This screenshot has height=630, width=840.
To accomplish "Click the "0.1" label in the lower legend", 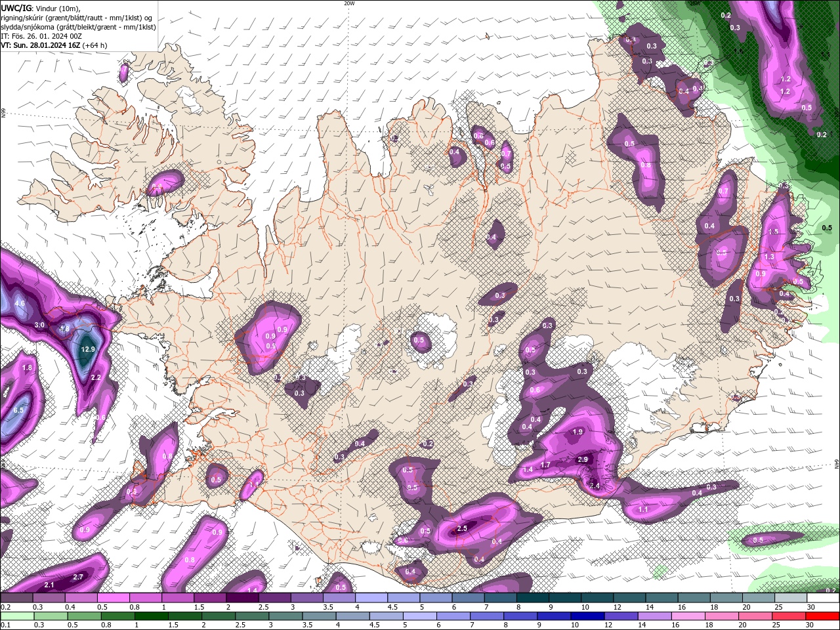I will click(5, 625).
